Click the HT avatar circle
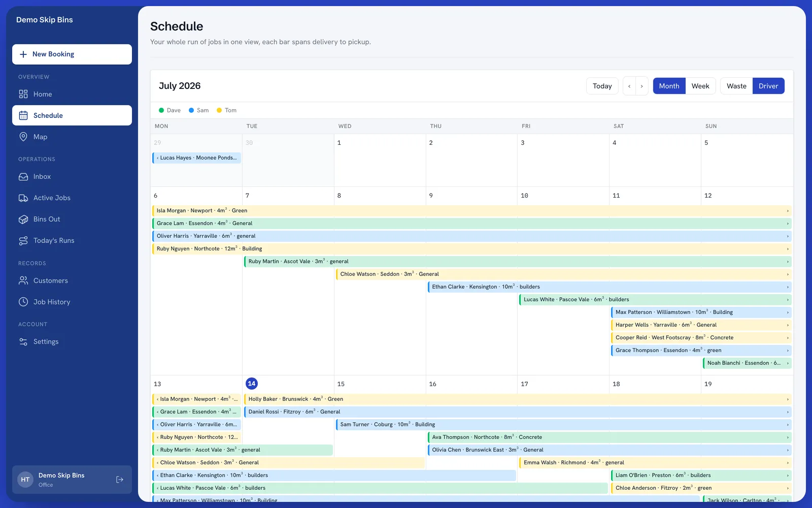Screen dimensions: 812x508 pos(25,480)
